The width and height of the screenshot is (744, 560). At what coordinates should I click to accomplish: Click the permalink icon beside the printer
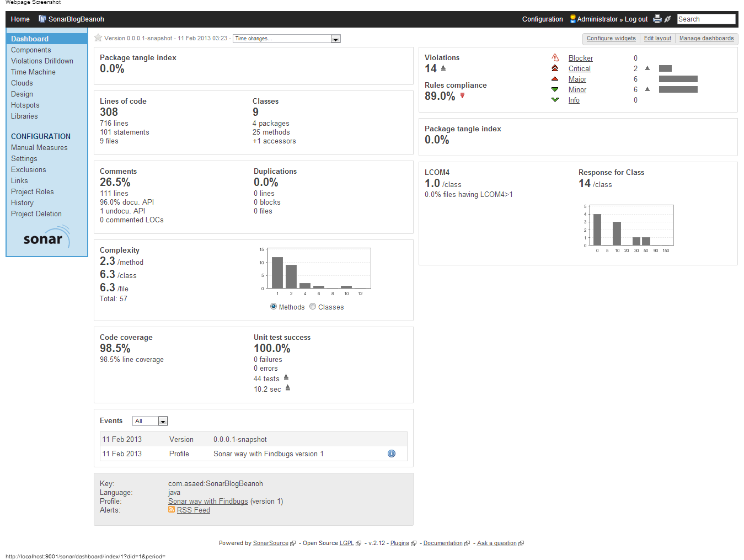point(668,19)
